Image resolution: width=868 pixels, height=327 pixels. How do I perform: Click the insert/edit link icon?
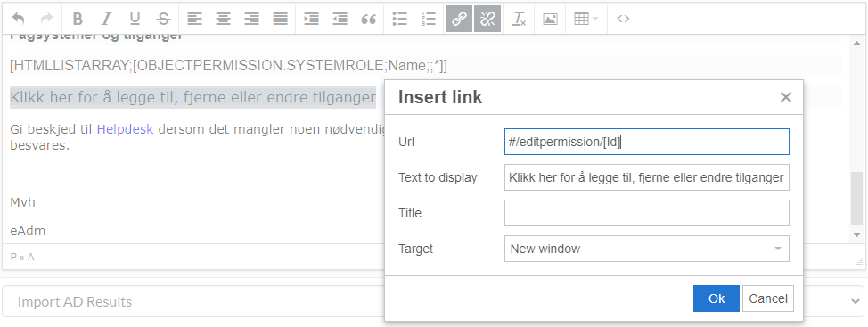[x=459, y=19]
